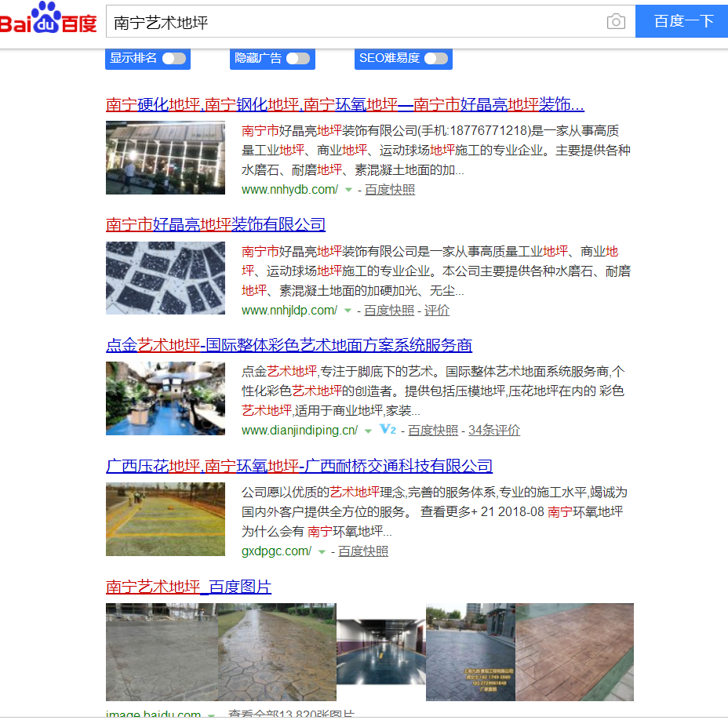Open 百度快照 for www.nnhydb.com result

point(390,190)
